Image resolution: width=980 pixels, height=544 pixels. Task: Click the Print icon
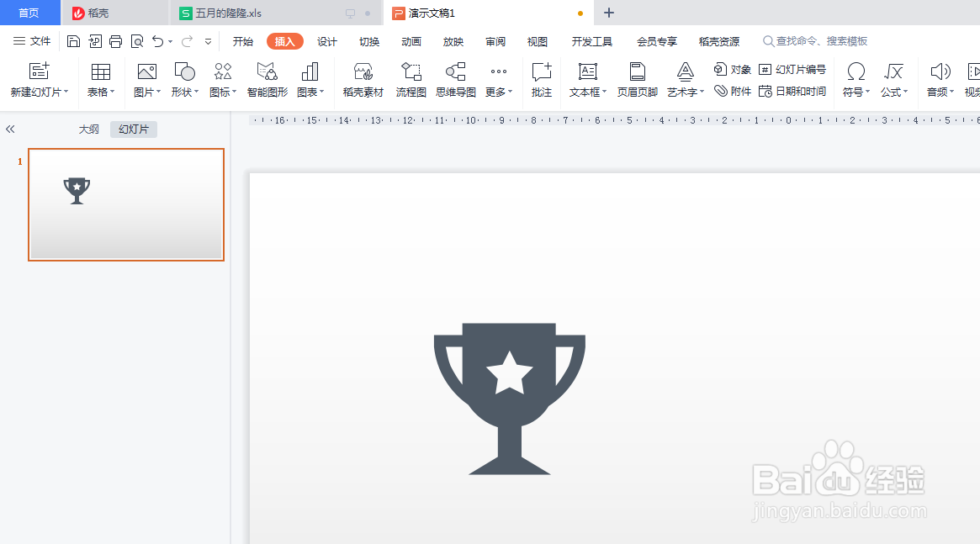pos(115,41)
